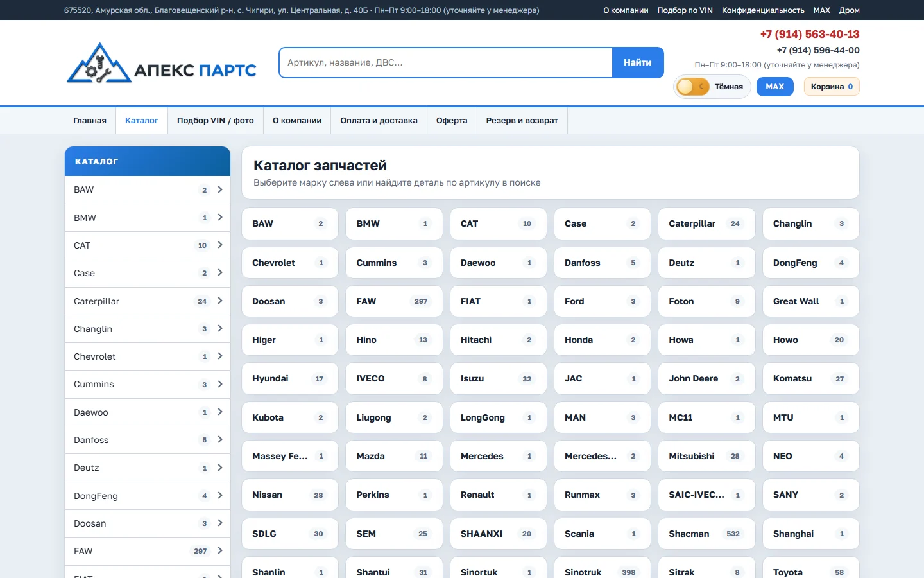
Task: Open the Shantui brand card
Action: (x=394, y=568)
